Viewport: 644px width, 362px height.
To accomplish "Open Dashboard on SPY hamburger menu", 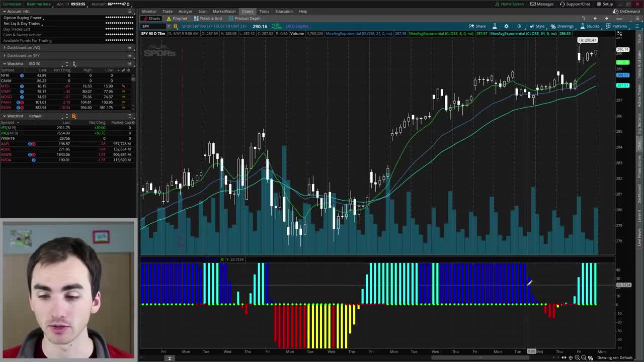I will click(129, 56).
